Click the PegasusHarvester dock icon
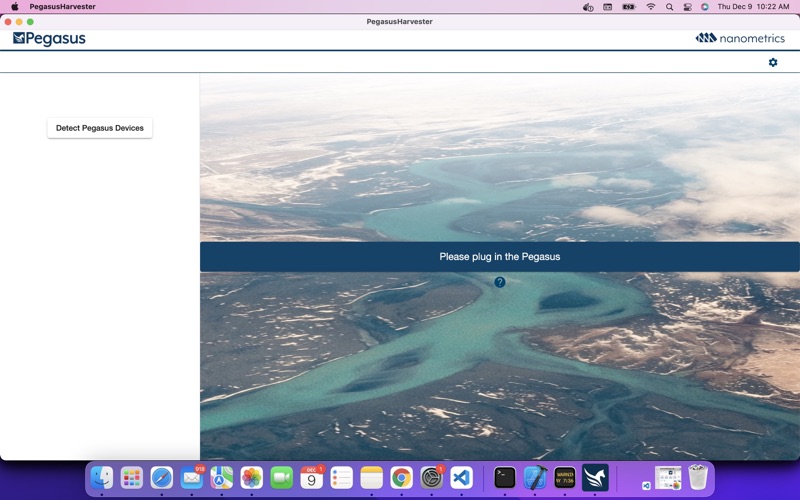 (x=595, y=478)
